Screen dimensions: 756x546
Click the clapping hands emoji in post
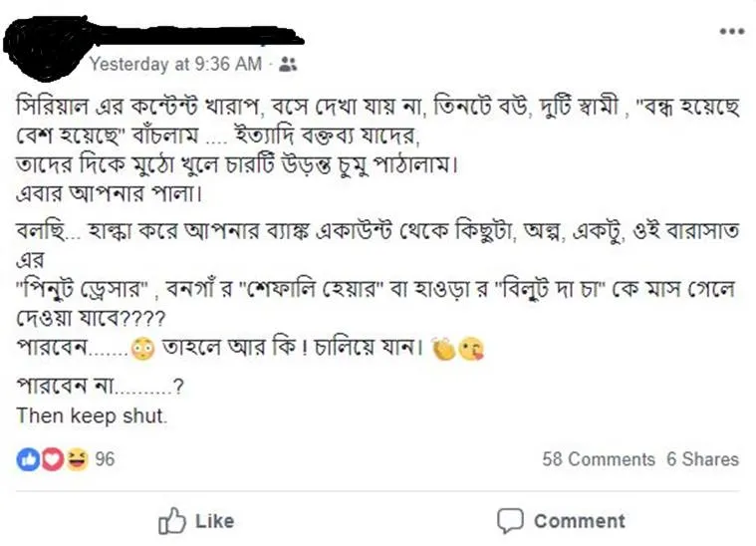pyautogui.click(x=443, y=349)
